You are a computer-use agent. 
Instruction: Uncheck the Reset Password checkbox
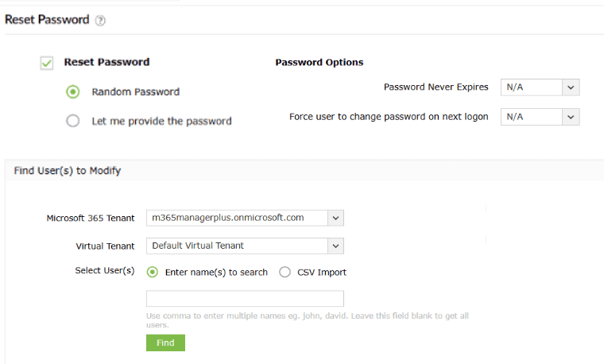coord(47,63)
